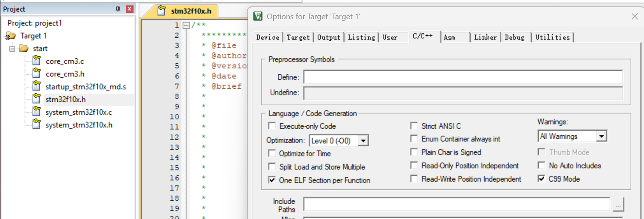Open the Device tab
The image size is (644, 219).
point(268,37)
